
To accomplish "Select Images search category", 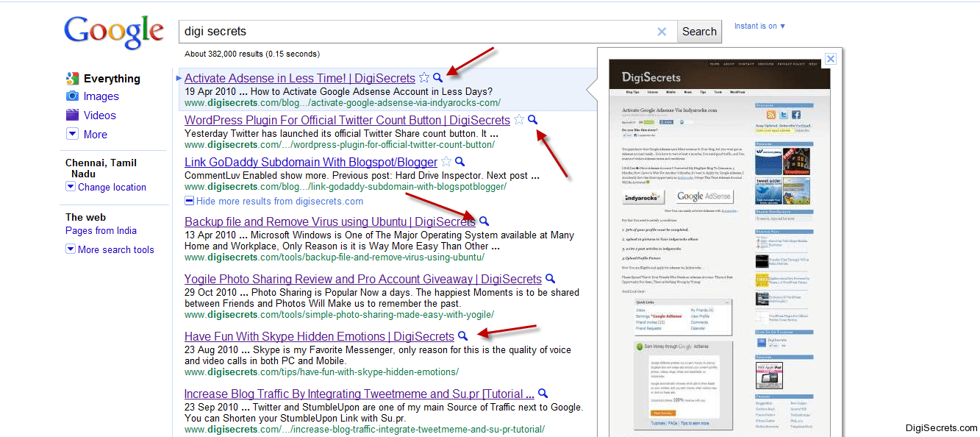I will point(101,96).
